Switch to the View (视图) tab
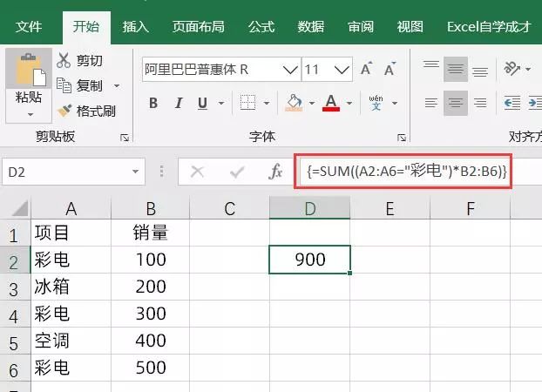Viewport: 542px width, 392px height. (x=410, y=27)
